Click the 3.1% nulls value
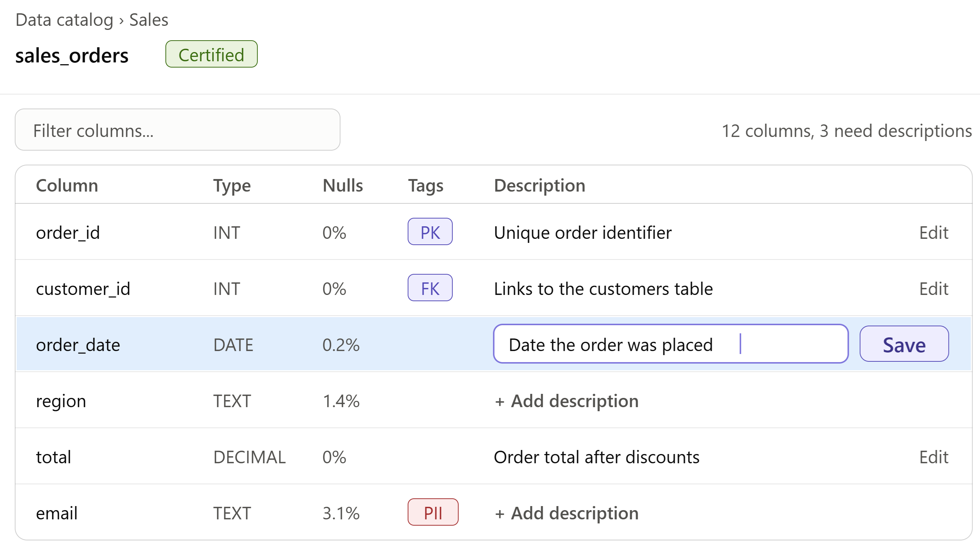 pos(341,513)
